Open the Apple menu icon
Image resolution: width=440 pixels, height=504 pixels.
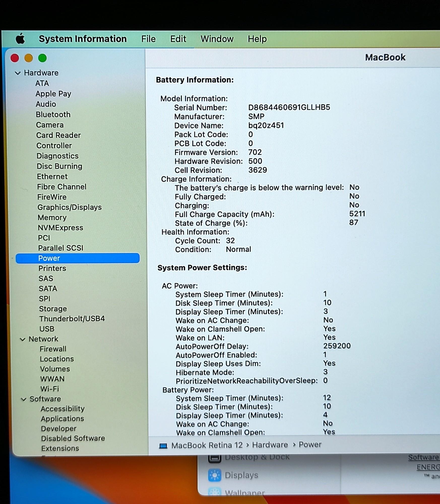20,39
